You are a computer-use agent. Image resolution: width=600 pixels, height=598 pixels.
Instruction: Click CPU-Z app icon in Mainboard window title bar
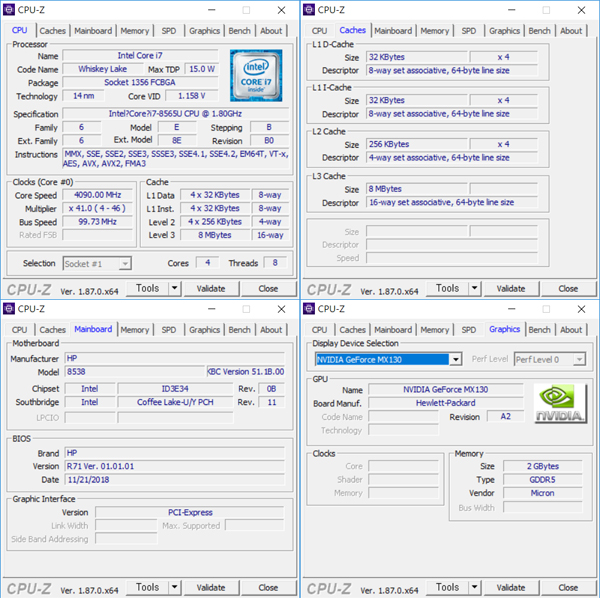pos(9,309)
